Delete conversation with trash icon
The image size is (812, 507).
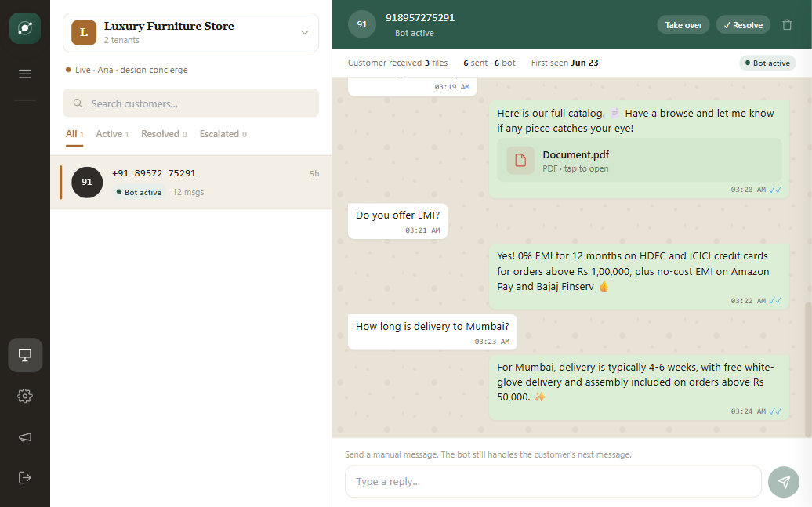[787, 25]
